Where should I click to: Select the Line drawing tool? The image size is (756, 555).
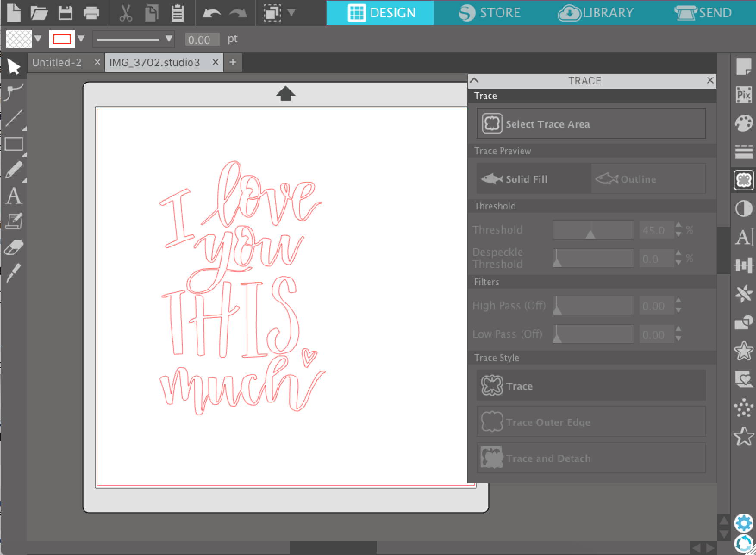[x=13, y=118]
